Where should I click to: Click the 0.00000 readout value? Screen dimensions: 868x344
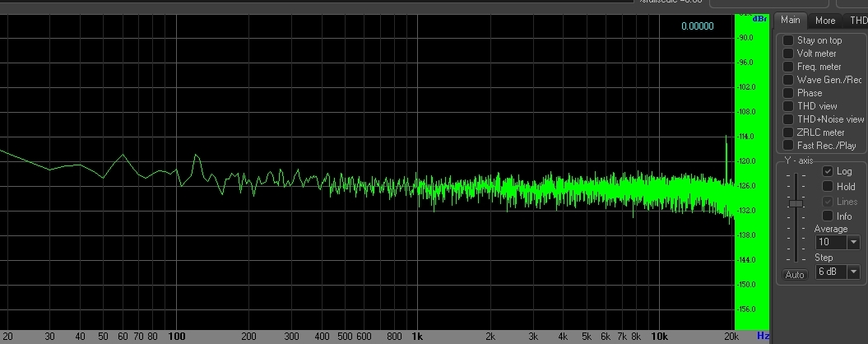pos(698,26)
